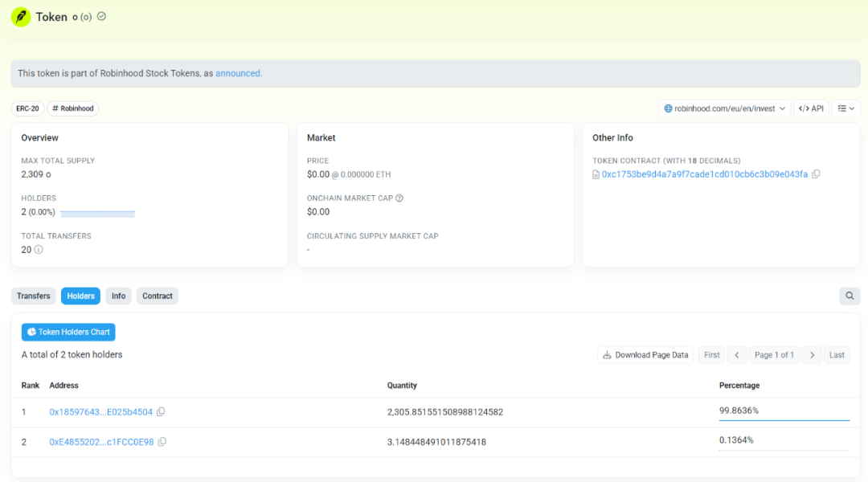Copy the rank 1 holder address
Viewport: 868px width, 482px height.
(x=161, y=412)
